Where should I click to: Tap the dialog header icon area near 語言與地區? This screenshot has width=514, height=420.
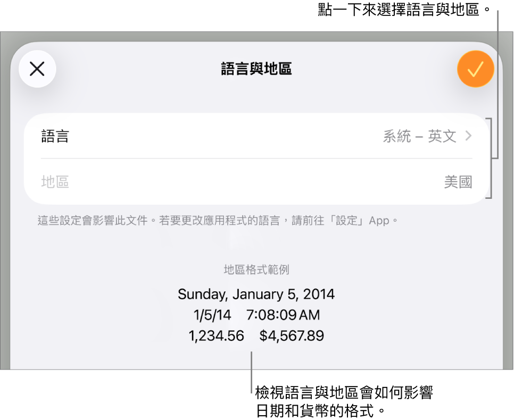click(x=255, y=69)
